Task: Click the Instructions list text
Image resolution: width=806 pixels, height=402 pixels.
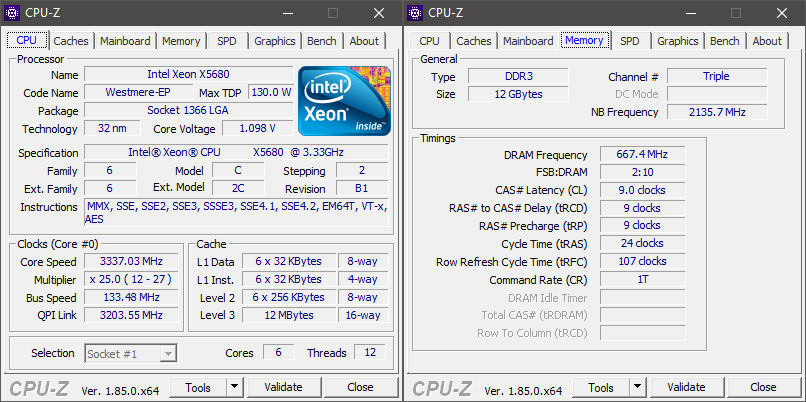Action: click(236, 213)
